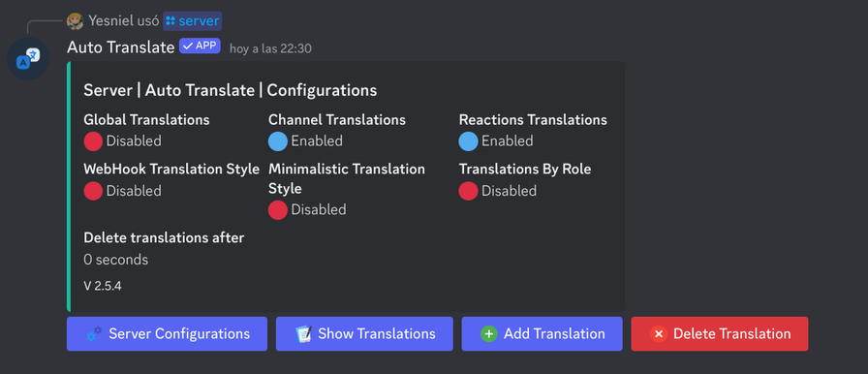Choose the Add Translation button
The width and height of the screenshot is (868, 374).
(x=542, y=333)
